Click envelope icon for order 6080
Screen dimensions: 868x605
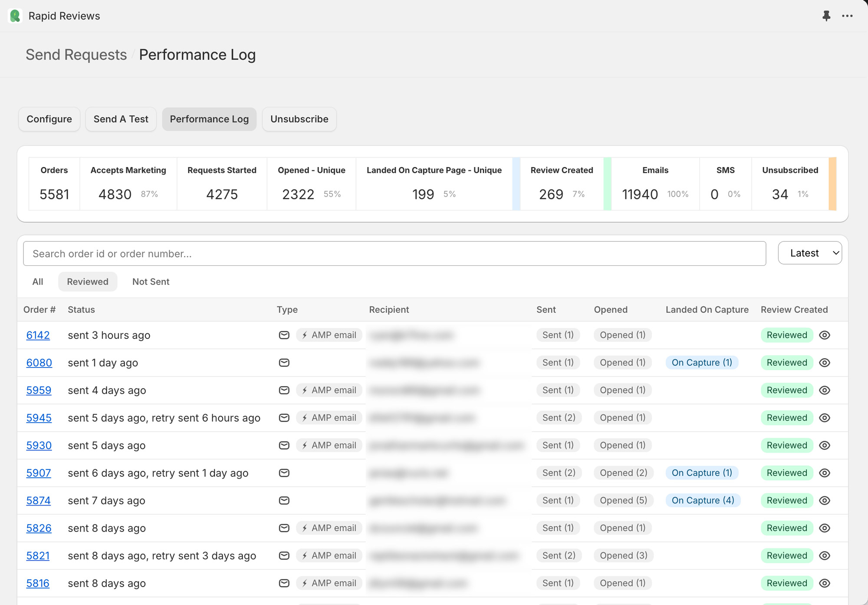click(x=284, y=363)
